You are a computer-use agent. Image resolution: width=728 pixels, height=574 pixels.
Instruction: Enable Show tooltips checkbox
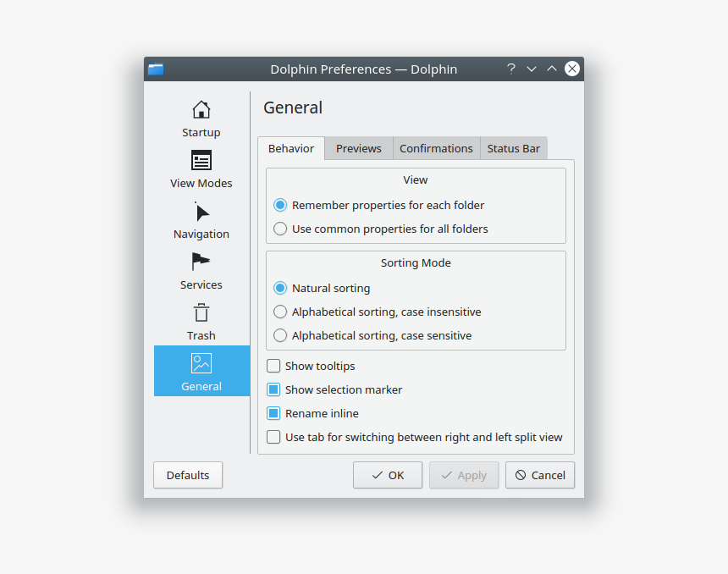point(311,366)
